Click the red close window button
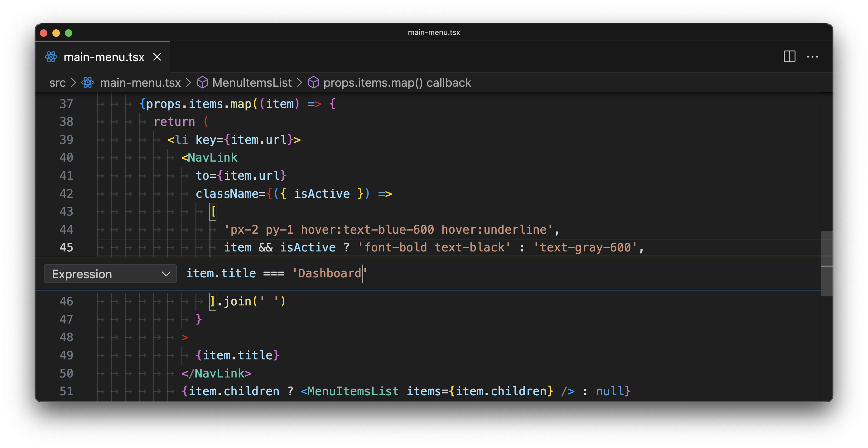 pos(44,33)
